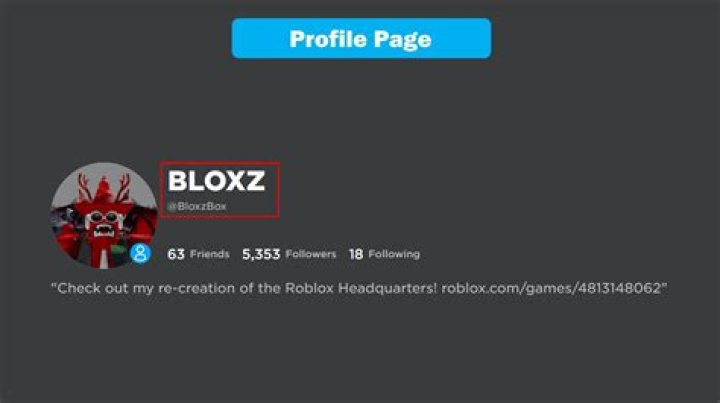Open the 18 Following list
The height and width of the screenshot is (403, 720).
click(x=384, y=254)
